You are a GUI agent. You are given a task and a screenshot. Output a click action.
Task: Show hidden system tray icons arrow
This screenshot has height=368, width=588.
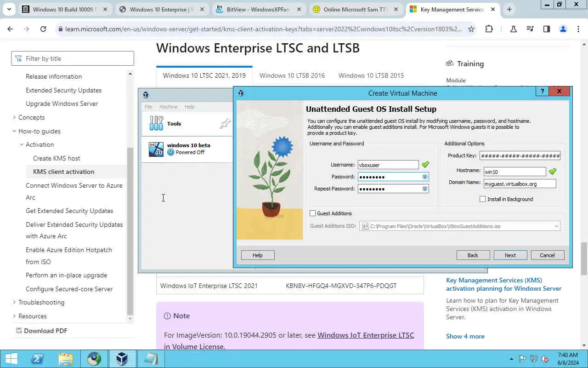point(511,359)
